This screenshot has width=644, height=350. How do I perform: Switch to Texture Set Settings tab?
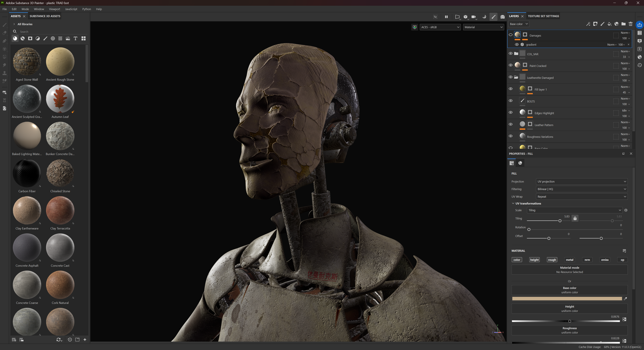543,16
